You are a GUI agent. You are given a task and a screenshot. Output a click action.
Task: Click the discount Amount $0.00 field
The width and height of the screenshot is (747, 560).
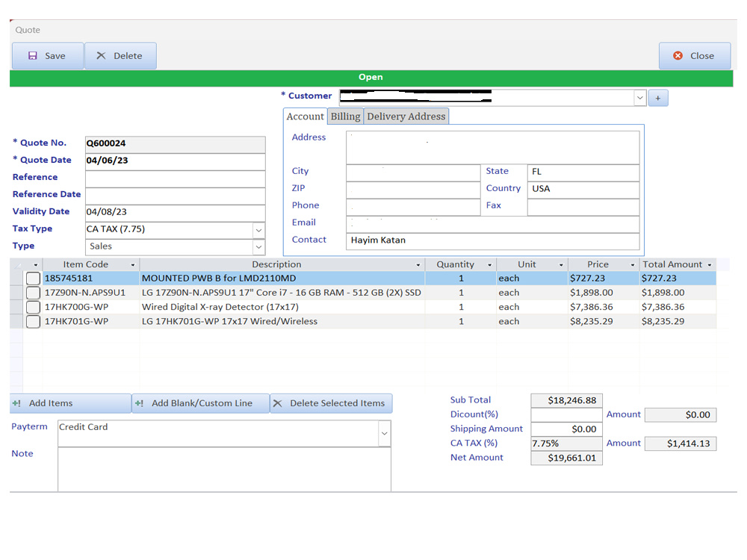[681, 414]
